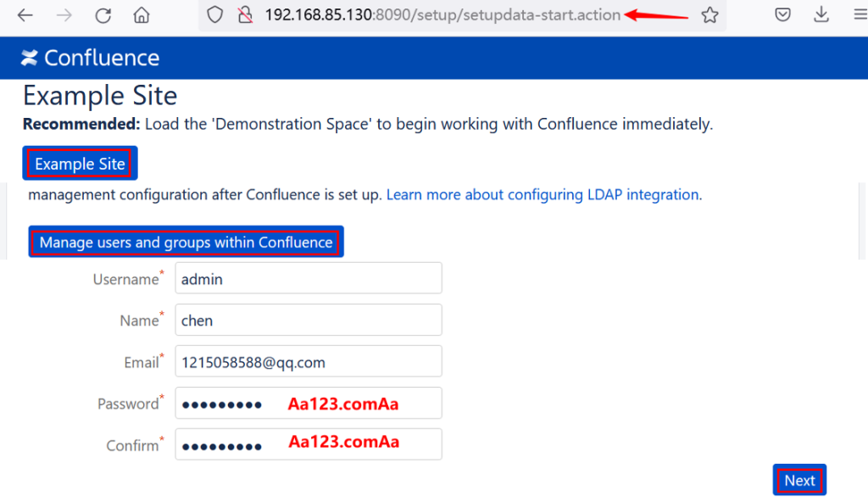Open LDAP integration documentation link
Viewport: 868px width, 497px height.
click(542, 194)
